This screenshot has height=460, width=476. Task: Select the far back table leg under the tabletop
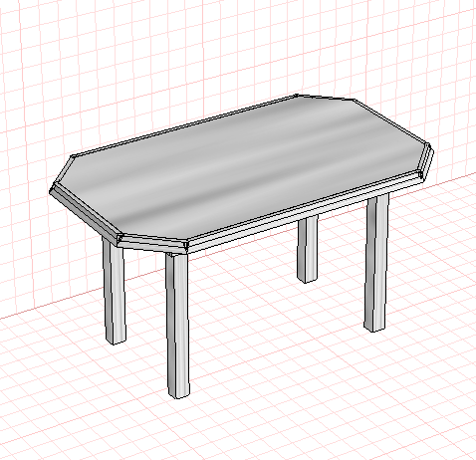coord(308,249)
